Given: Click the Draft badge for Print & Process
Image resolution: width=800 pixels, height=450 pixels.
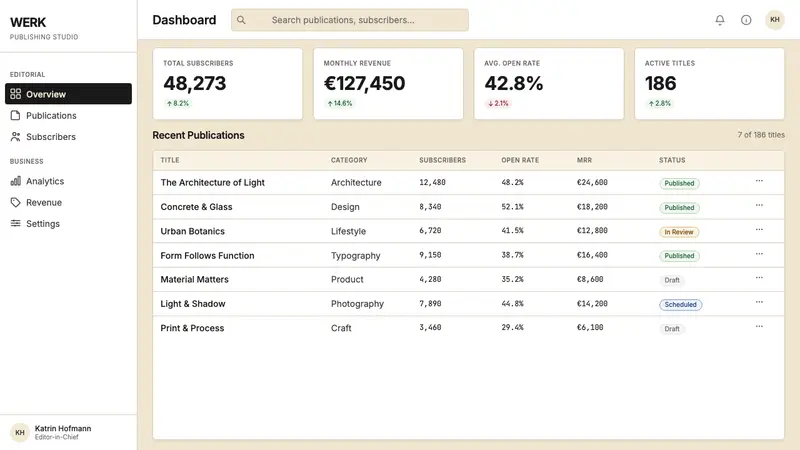Looking at the screenshot, I should tap(672, 329).
